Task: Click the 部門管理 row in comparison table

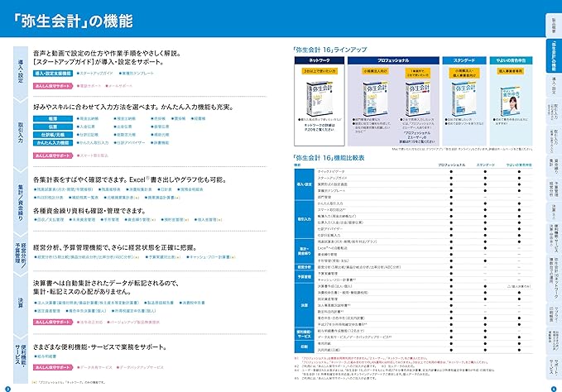Action: [x=425, y=197]
